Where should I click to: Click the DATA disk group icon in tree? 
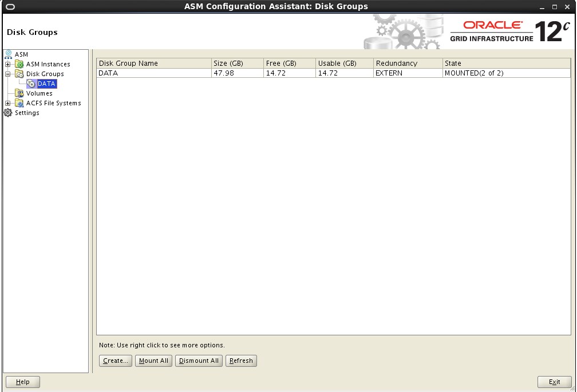[x=31, y=84]
